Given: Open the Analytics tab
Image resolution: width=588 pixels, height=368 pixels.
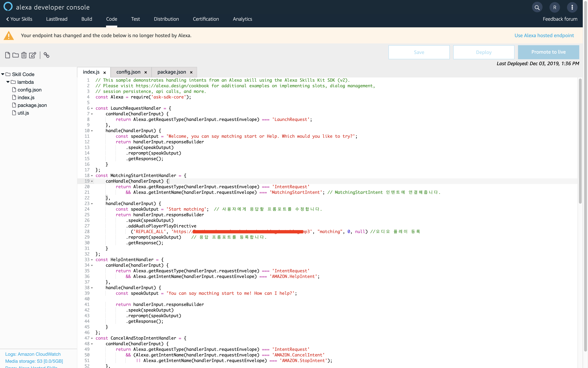Looking at the screenshot, I should 242,19.
